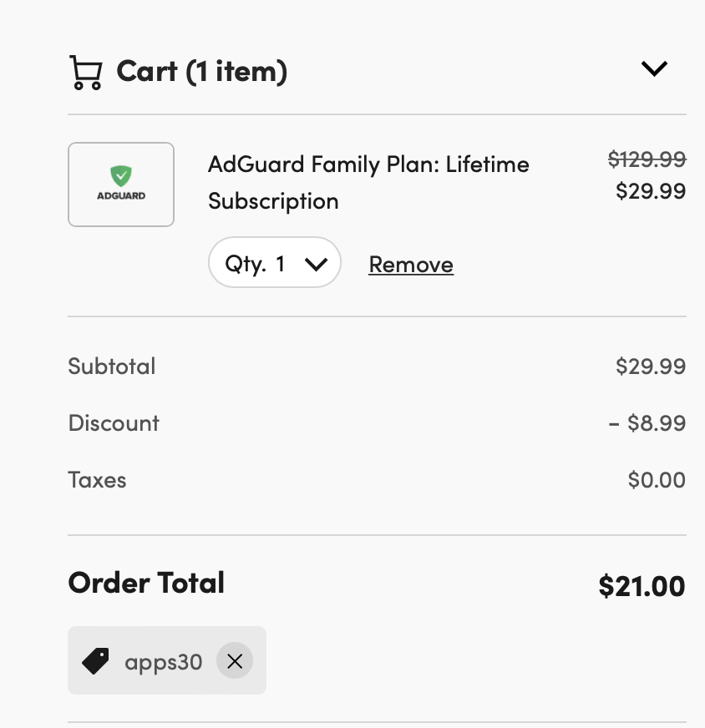Click the price tag icon beside apps30
Image resolution: width=705 pixels, height=728 pixels.
(96, 660)
